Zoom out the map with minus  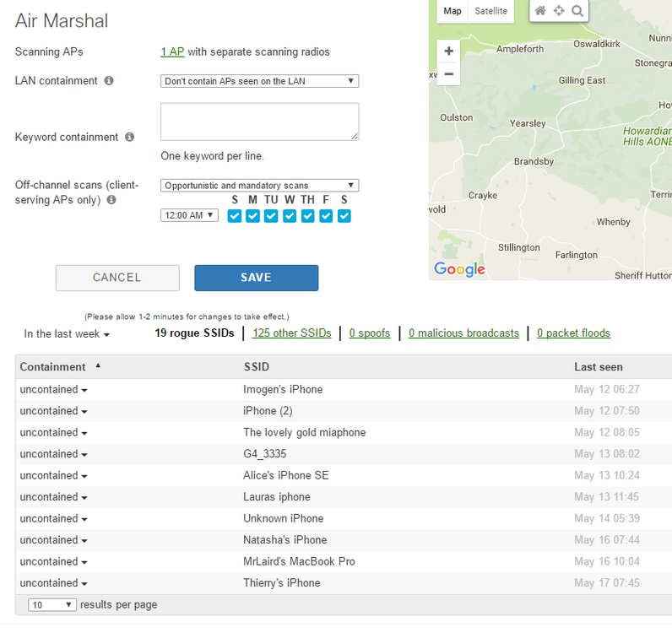449,74
